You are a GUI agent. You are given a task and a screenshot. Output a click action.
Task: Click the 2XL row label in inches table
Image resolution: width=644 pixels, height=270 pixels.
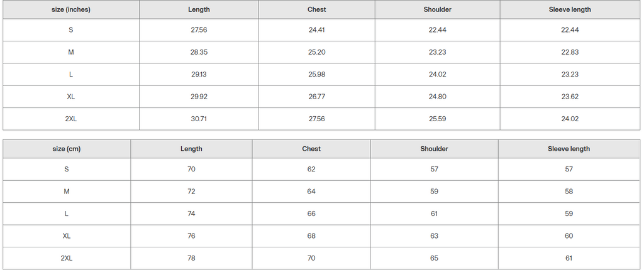coord(71,119)
